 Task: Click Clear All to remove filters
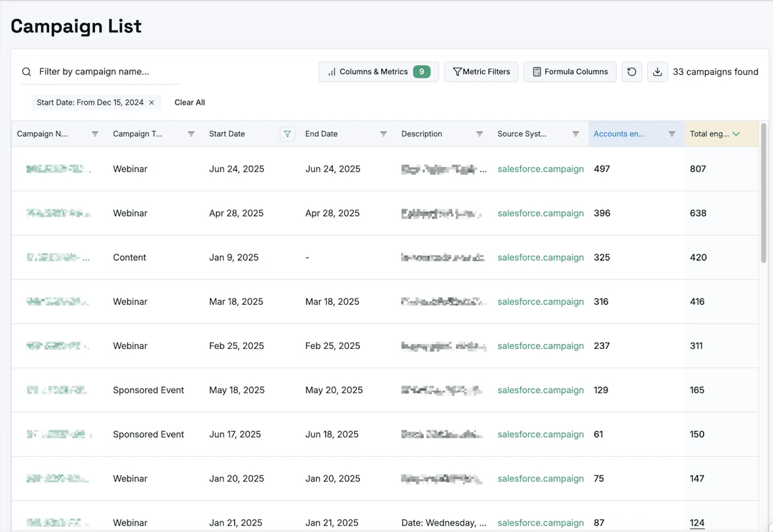[190, 102]
